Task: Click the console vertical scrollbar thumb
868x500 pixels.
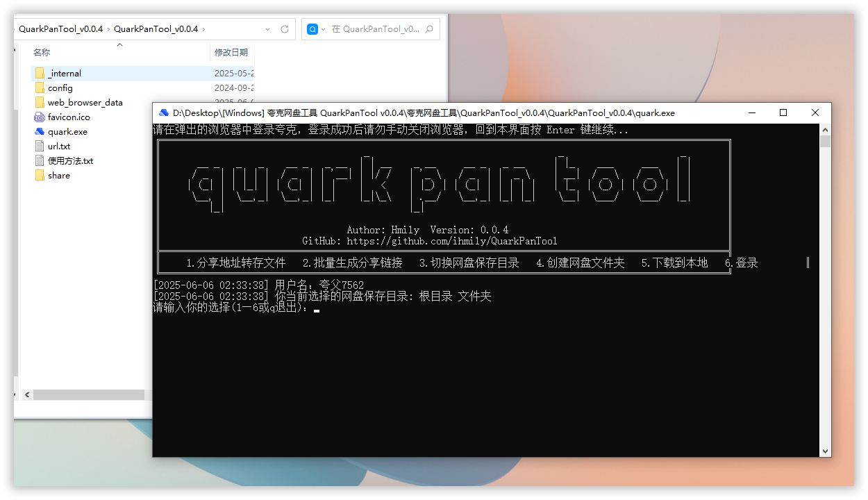Action: tap(825, 142)
